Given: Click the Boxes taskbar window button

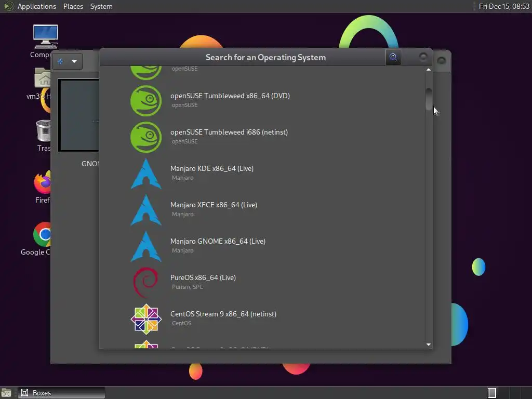Looking at the screenshot, I should coord(61,393).
